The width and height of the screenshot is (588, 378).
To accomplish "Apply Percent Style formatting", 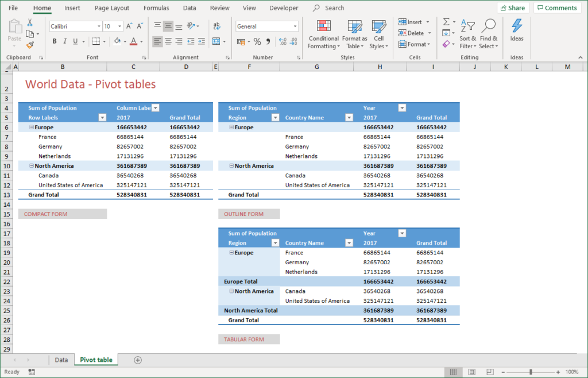I will pyautogui.click(x=256, y=41).
